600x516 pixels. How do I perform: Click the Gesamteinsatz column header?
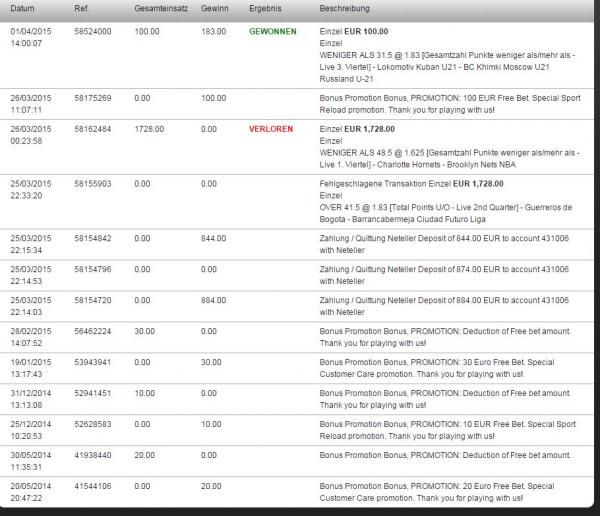click(x=160, y=7)
